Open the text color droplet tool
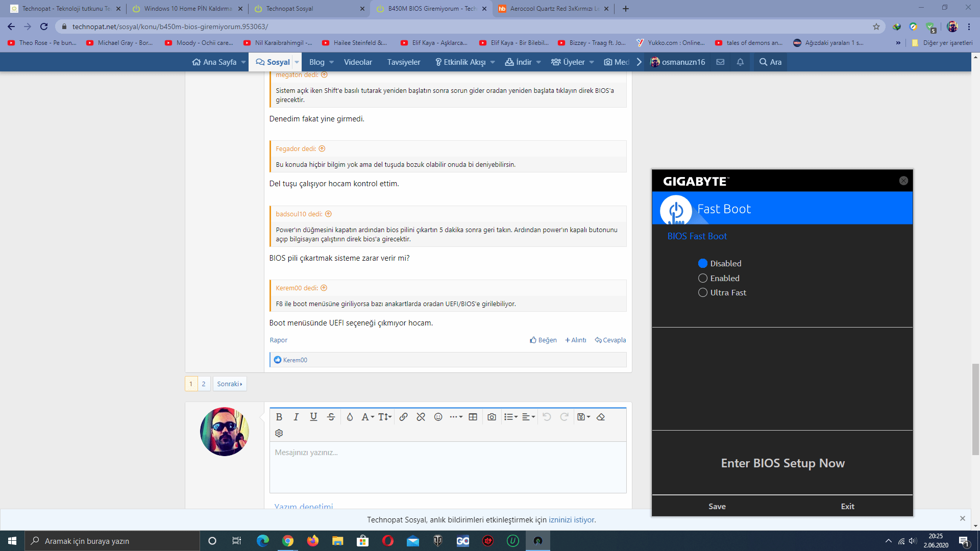The width and height of the screenshot is (980, 551). click(x=350, y=417)
